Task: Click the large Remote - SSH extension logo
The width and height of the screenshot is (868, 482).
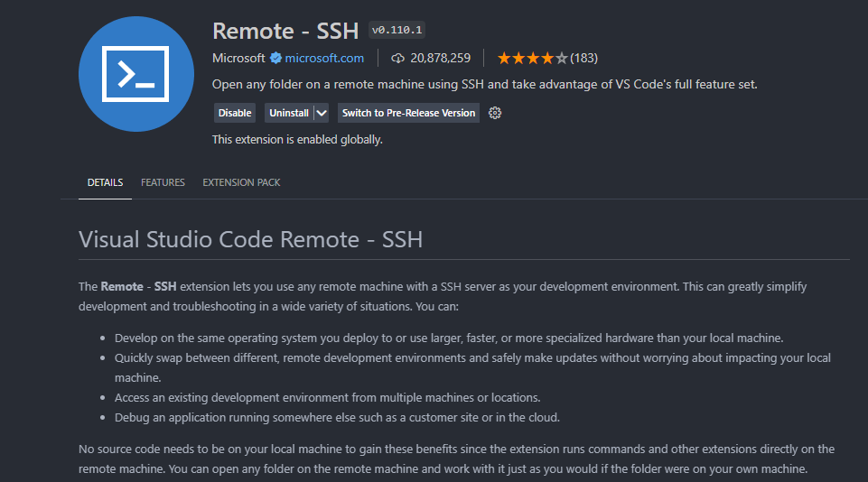Action: coord(136,74)
